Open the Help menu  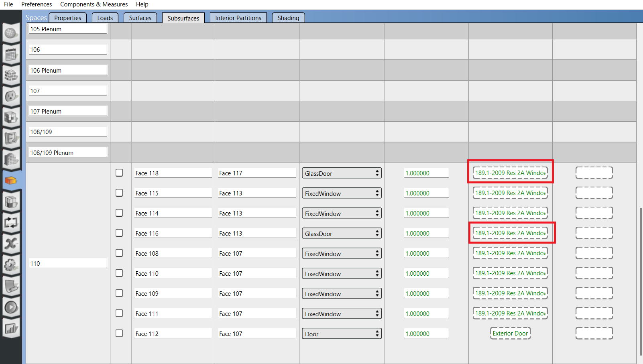(142, 4)
